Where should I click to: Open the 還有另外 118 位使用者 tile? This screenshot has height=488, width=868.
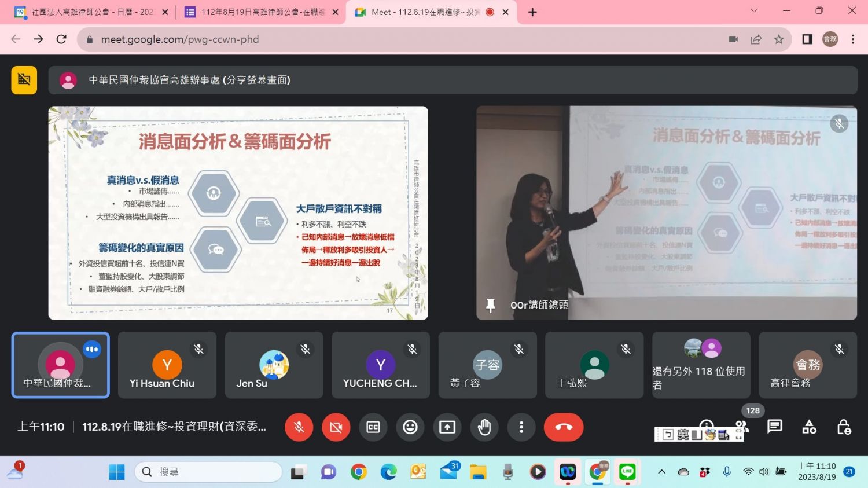701,365
